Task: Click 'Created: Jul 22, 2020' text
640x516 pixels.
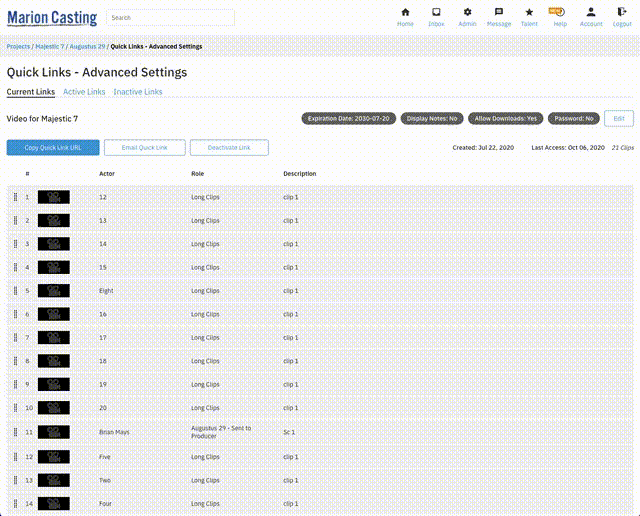Action: (x=483, y=147)
